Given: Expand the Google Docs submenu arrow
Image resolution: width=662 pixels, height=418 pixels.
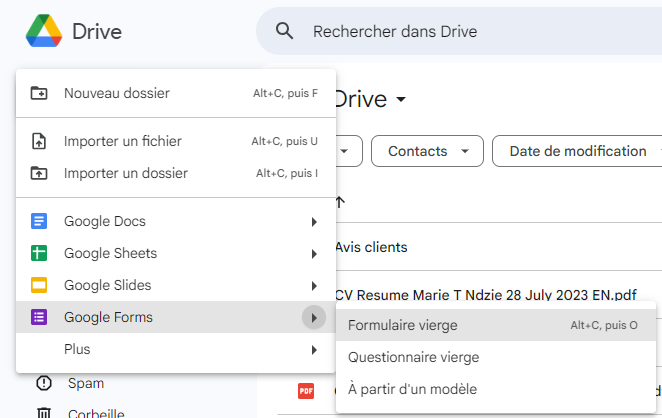Looking at the screenshot, I should [314, 221].
